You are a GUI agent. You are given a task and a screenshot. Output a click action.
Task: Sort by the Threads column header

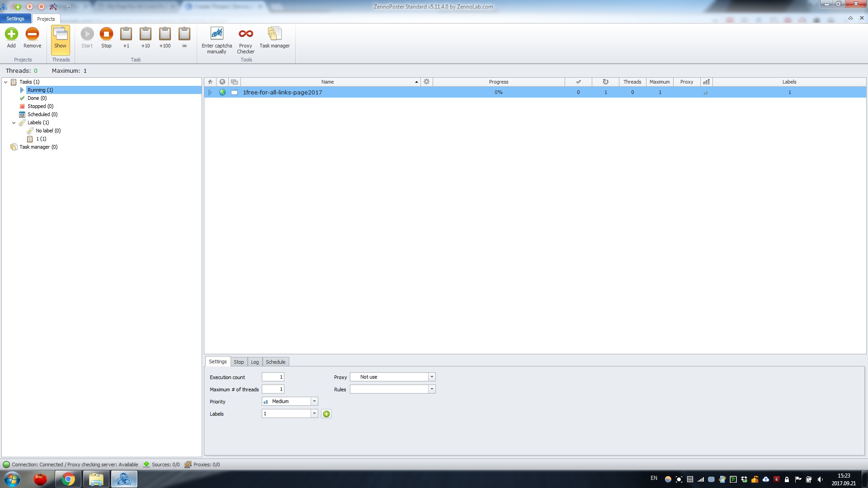(632, 82)
